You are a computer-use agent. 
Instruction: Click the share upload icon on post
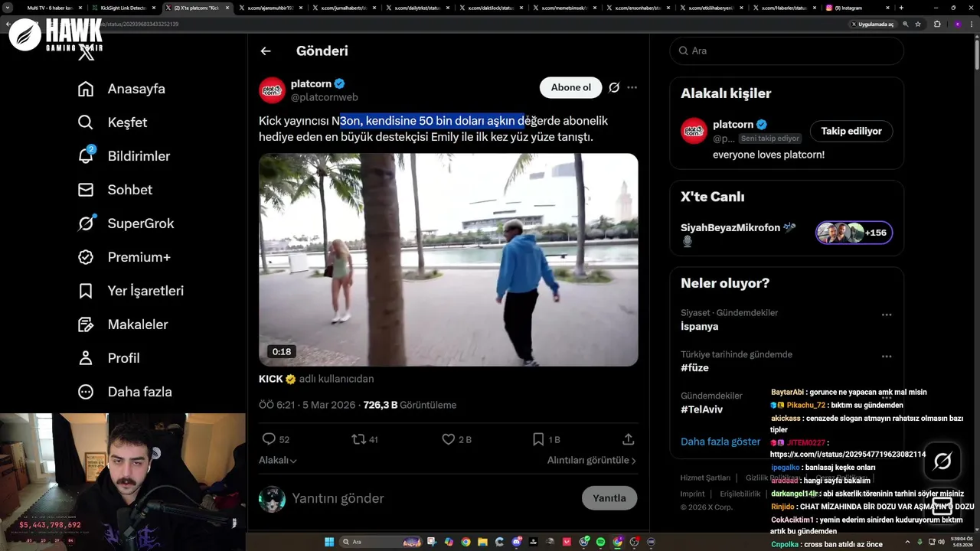tap(628, 439)
